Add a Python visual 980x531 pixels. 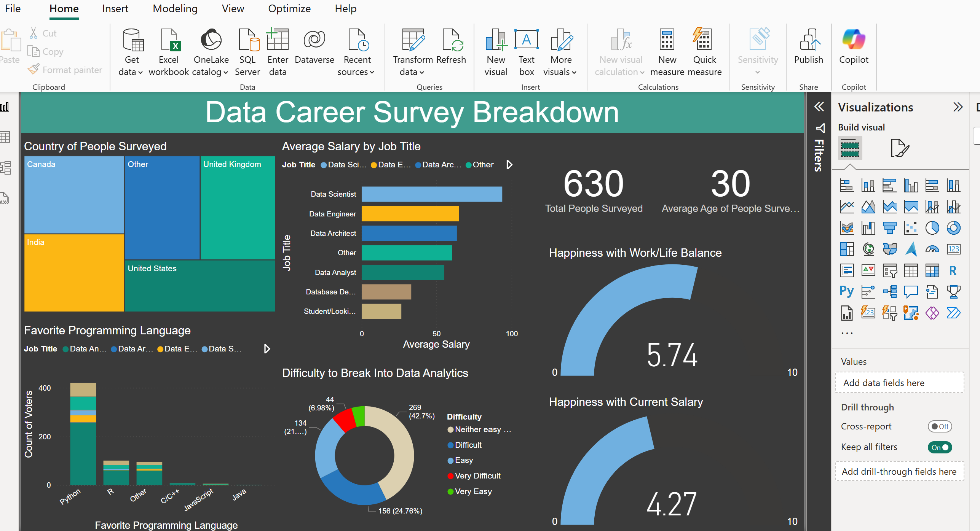pos(847,291)
